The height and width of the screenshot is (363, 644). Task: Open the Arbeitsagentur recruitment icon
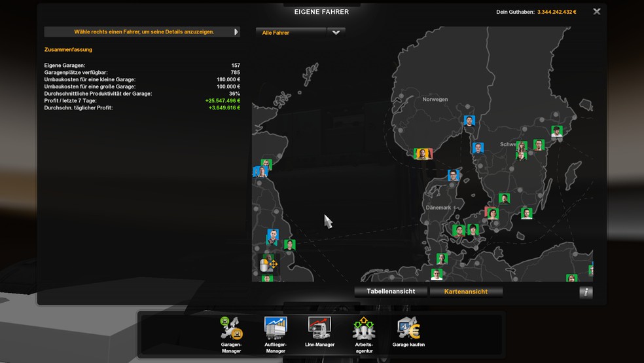(364, 328)
